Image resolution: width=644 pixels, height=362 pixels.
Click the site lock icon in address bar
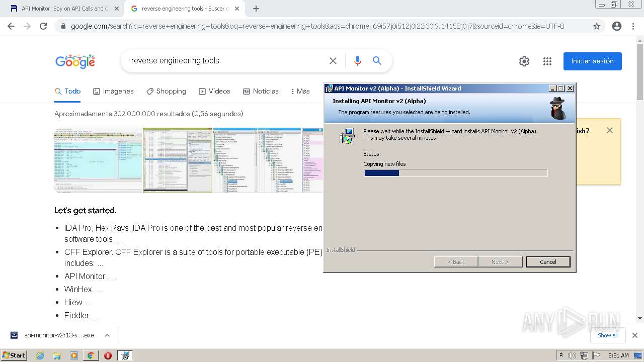tap(63, 26)
